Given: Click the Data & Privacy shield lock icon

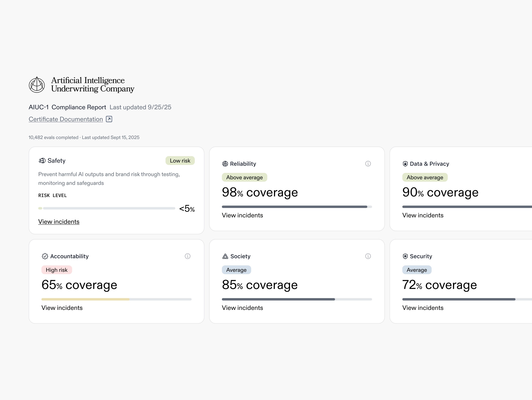Looking at the screenshot, I should (405, 164).
